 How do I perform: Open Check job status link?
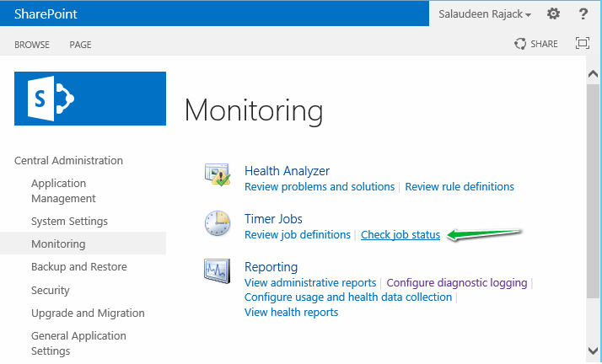[400, 235]
